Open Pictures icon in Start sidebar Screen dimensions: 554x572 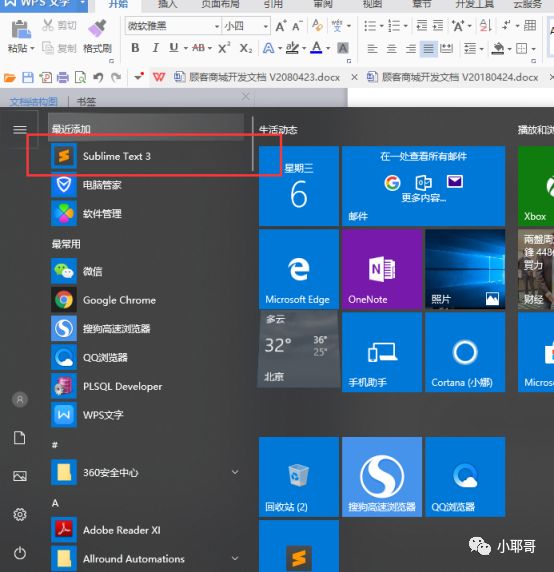[x=20, y=476]
